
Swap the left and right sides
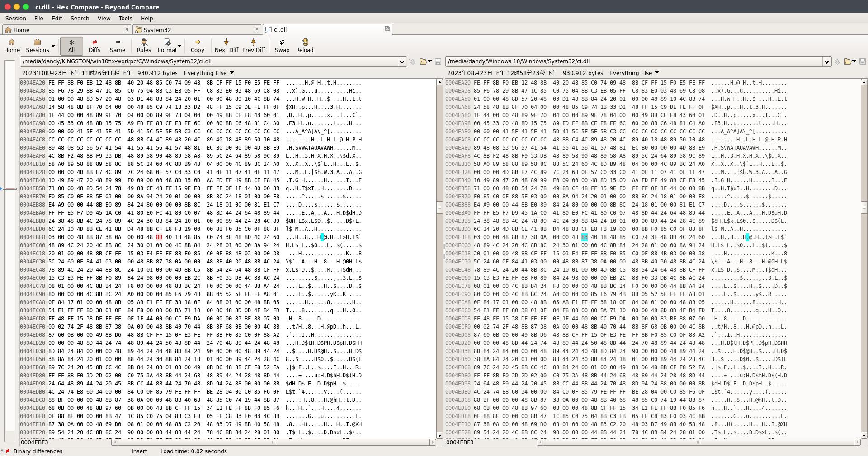click(282, 45)
